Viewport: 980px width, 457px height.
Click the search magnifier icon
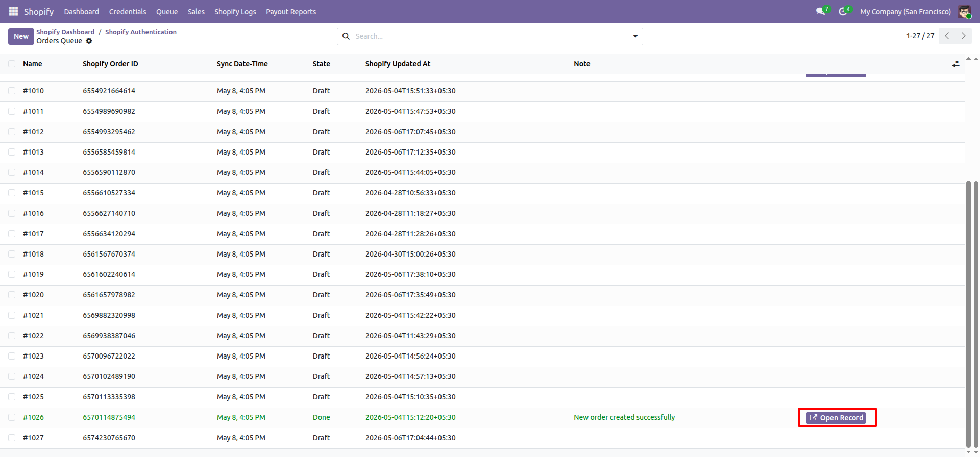point(346,36)
